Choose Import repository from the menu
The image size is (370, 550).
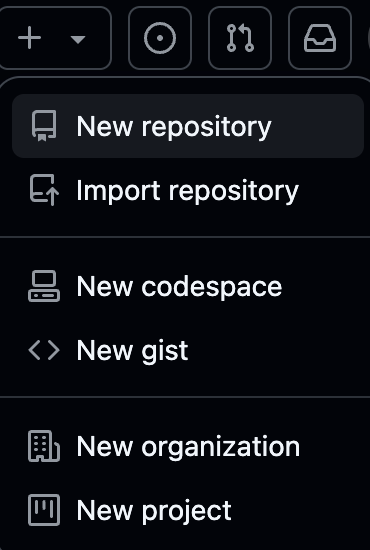coord(188,190)
